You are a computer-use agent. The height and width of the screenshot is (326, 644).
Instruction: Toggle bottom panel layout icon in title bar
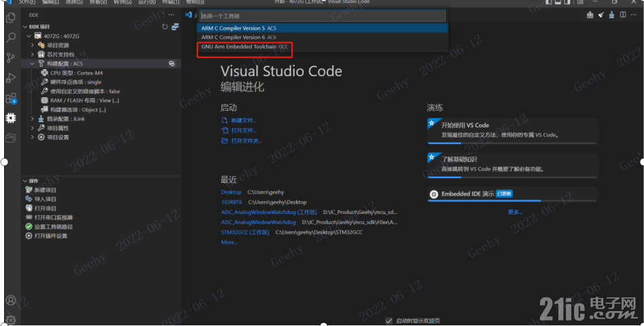pyautogui.click(x=558, y=1)
